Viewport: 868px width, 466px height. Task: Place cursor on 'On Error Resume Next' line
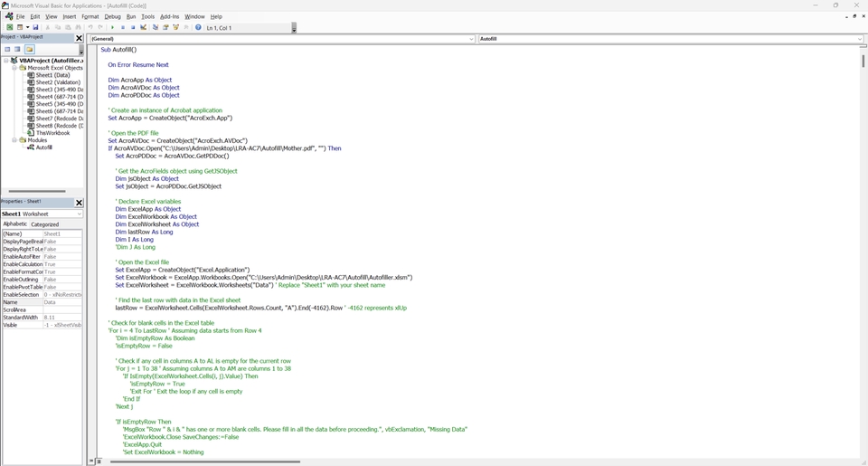point(137,65)
